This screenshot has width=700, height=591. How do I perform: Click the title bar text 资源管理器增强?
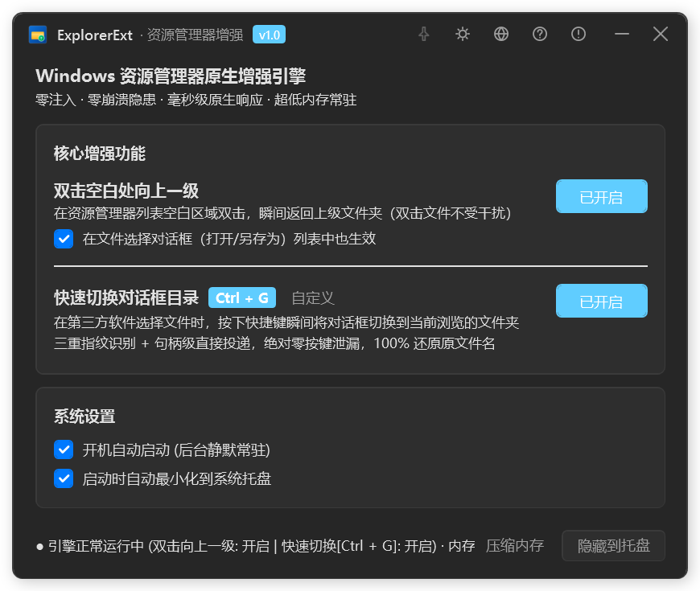195,35
